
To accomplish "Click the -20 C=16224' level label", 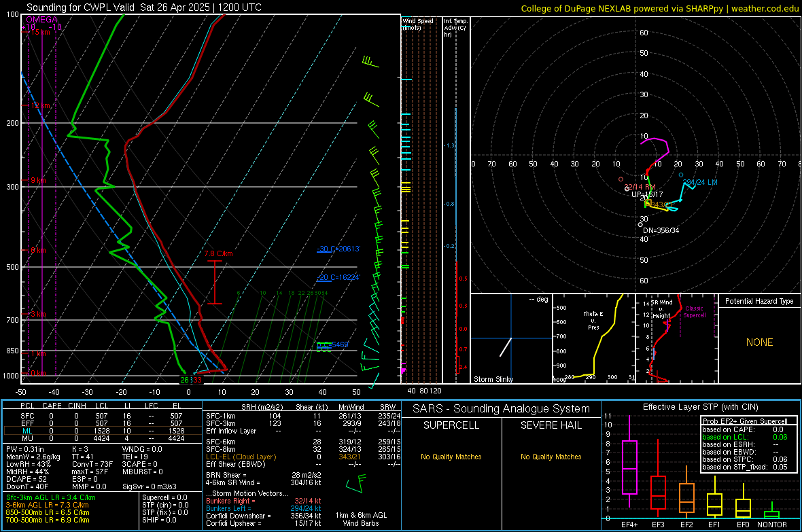I will tap(338, 278).
